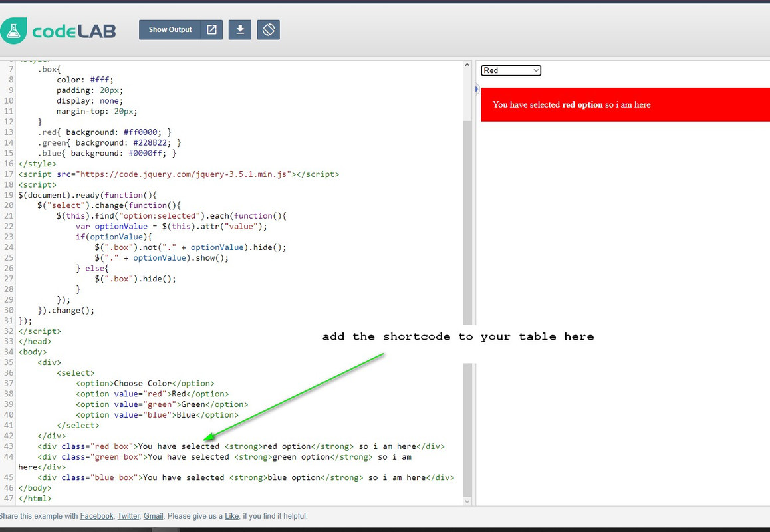770x532 pixels.
Task: Click the div class="blue box" line
Action: click(x=246, y=477)
